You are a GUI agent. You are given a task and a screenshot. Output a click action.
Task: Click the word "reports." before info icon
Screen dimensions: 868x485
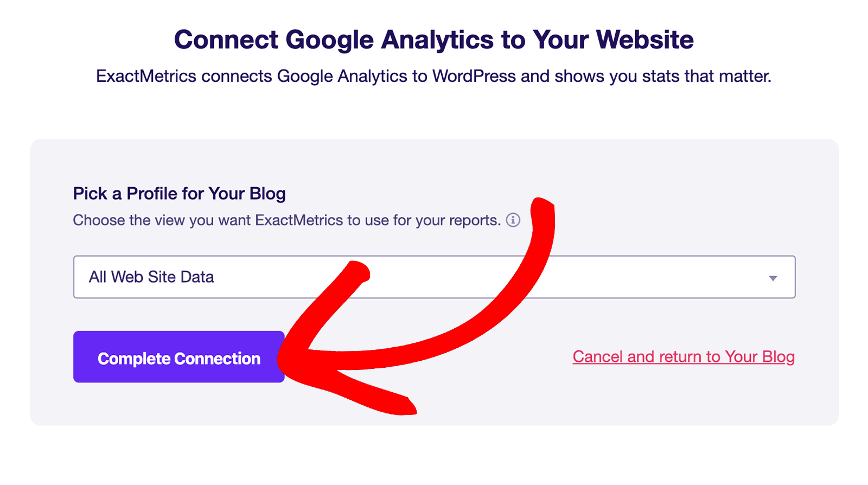click(474, 220)
